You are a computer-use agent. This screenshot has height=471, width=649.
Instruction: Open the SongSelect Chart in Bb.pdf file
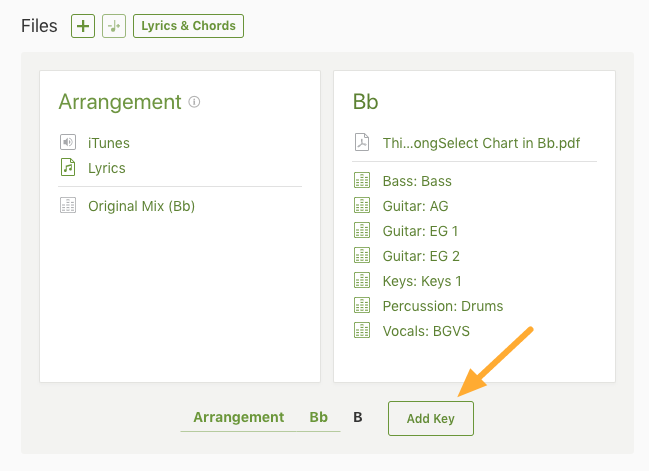[481, 143]
